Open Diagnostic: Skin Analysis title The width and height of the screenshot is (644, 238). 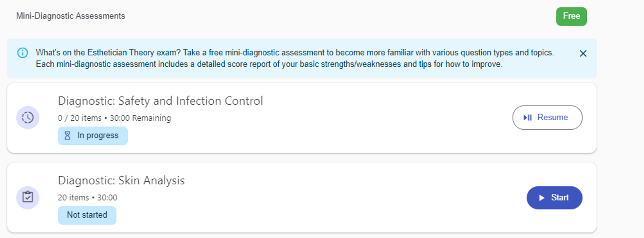click(x=121, y=180)
